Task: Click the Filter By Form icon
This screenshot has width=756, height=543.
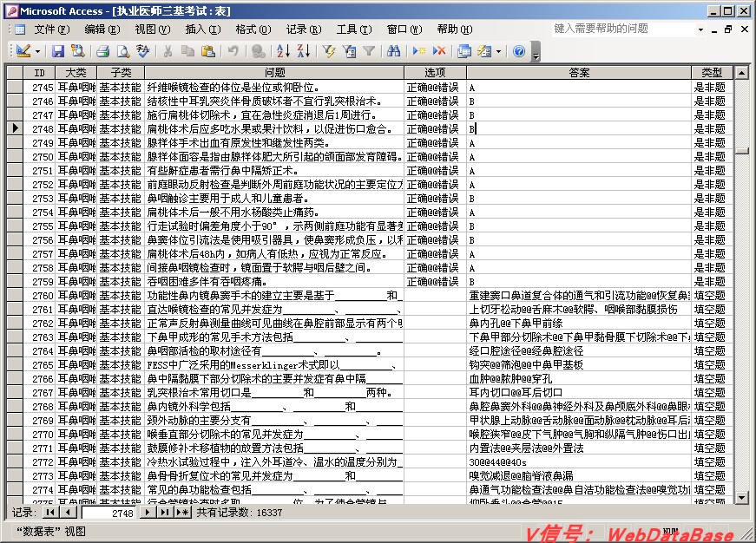Action: pyautogui.click(x=350, y=50)
